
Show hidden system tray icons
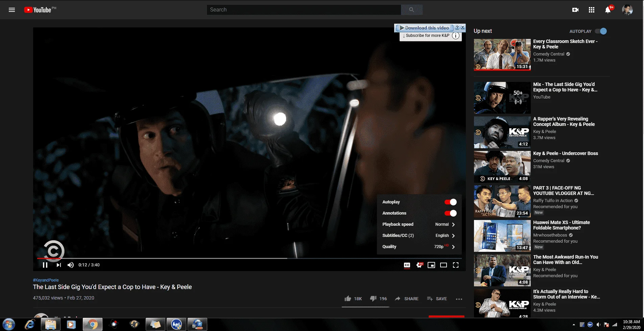click(573, 325)
